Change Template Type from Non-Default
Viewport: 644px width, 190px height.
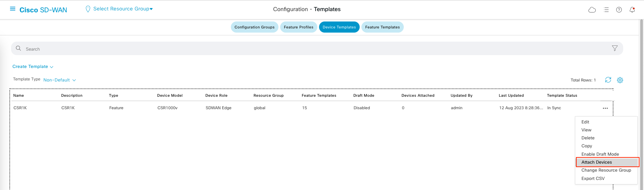click(x=59, y=80)
